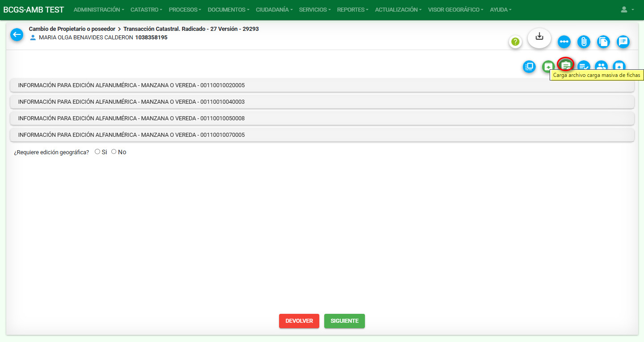This screenshot has height=342, width=644.
Task: Open the CATASTRO menu
Action: tap(146, 10)
